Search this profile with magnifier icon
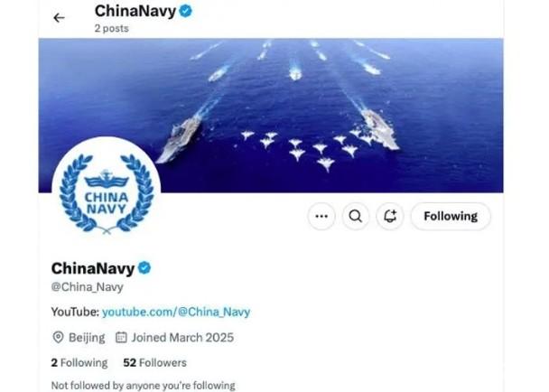The image size is (549, 392). tap(356, 216)
